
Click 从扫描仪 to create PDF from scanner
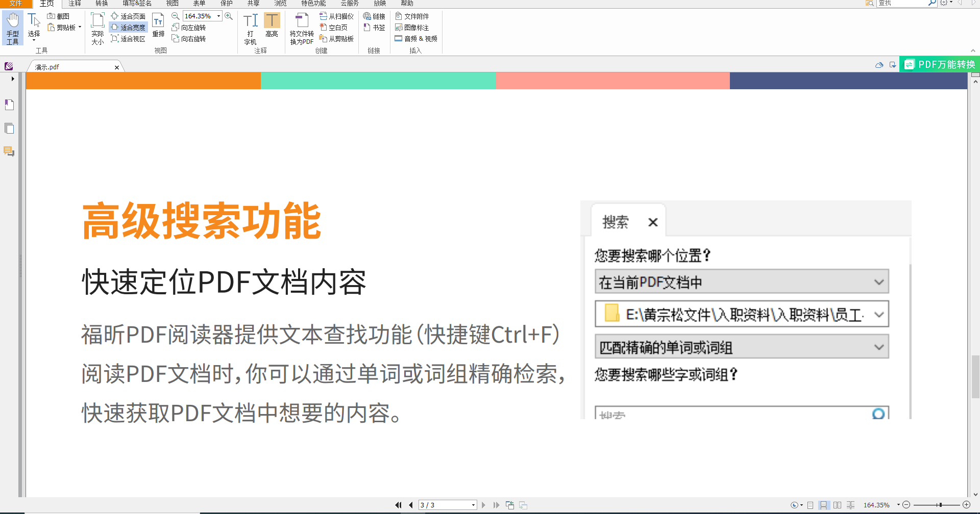click(337, 16)
